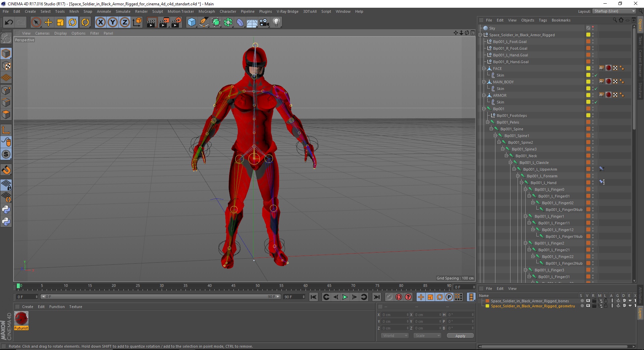The image size is (644, 350).
Task: Collapse the MAIN_BODY object tree
Action: tap(484, 82)
